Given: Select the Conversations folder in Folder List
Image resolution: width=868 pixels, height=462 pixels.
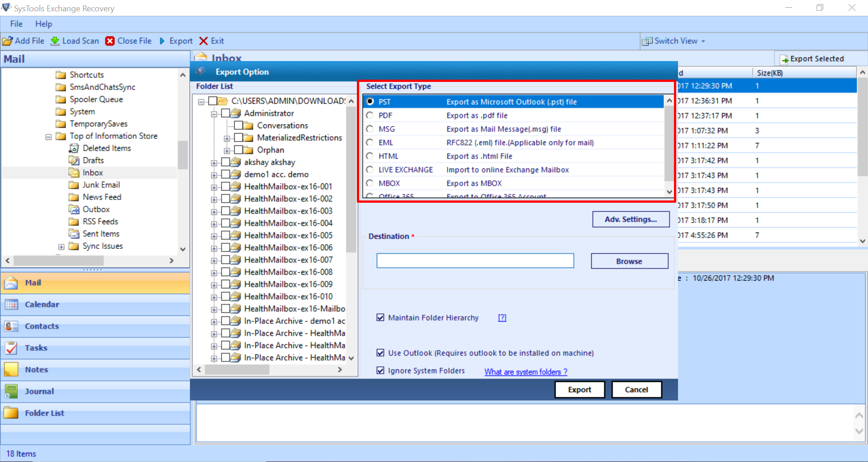Looking at the screenshot, I should tap(283, 126).
